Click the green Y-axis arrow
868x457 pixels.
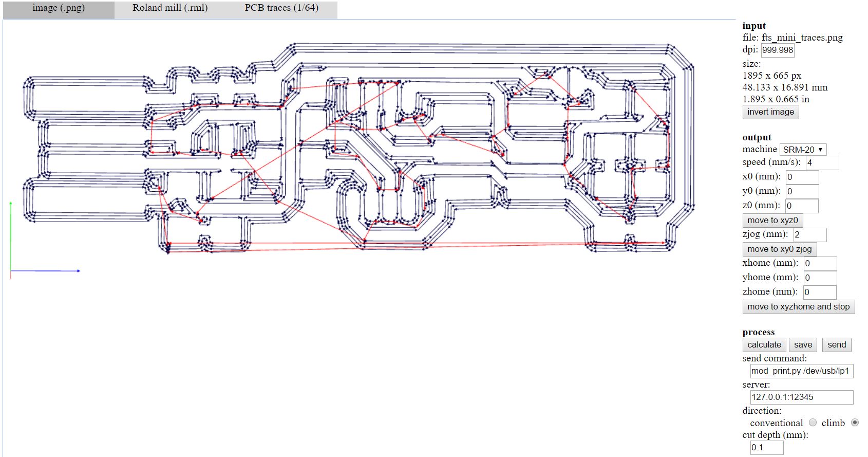coord(11,236)
